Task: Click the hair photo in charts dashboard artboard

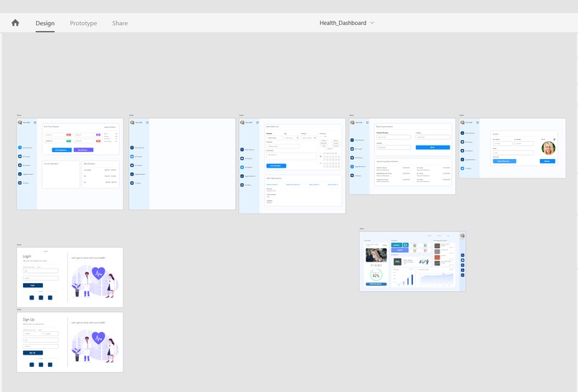Action: 376,255
